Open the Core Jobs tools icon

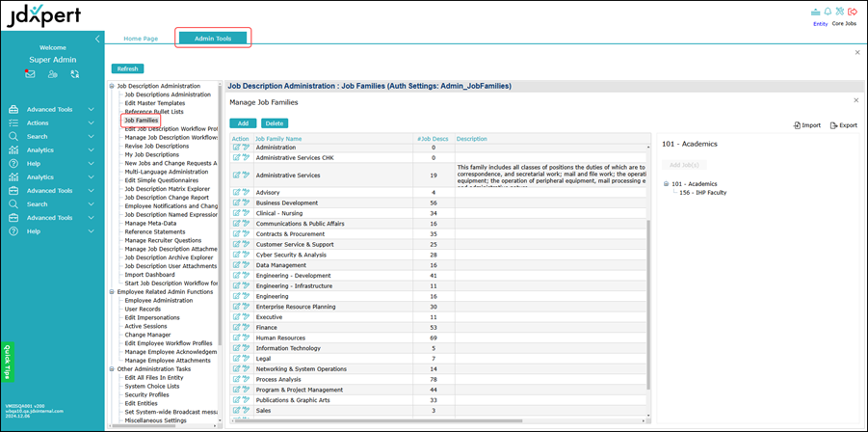(x=840, y=12)
